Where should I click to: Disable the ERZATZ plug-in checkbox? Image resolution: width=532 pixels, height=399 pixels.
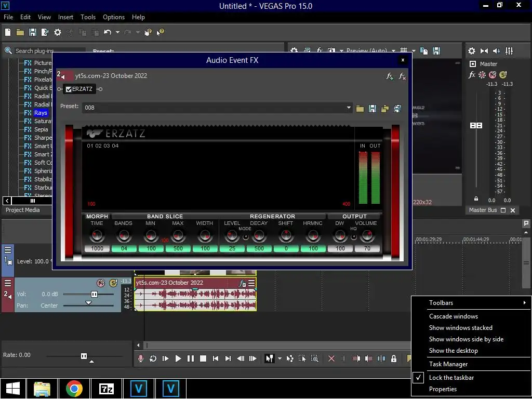(x=69, y=89)
